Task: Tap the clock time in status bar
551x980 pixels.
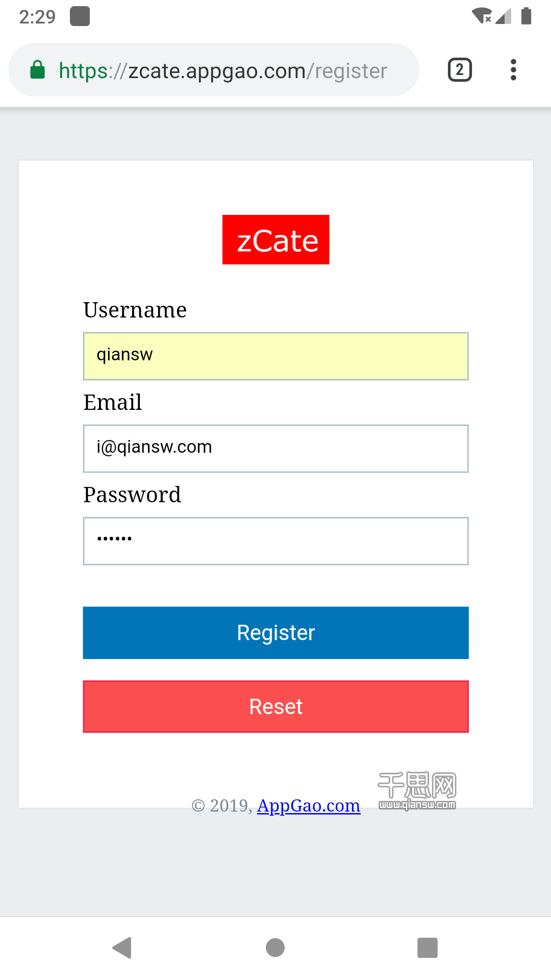Action: pos(37,17)
